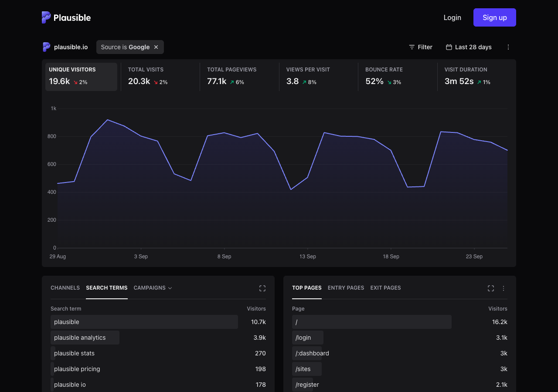Click the 13 Sep label on chart axis
Screen dimensions: 558x392
pos(308,257)
